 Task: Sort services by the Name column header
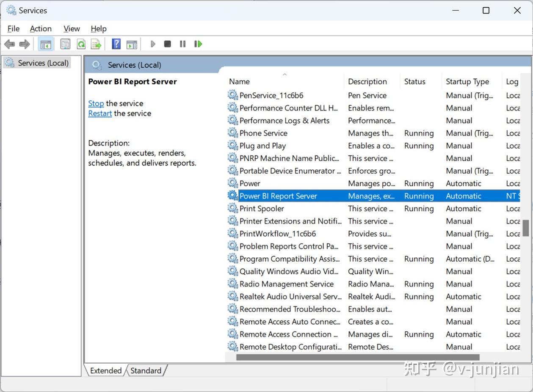[x=239, y=81]
